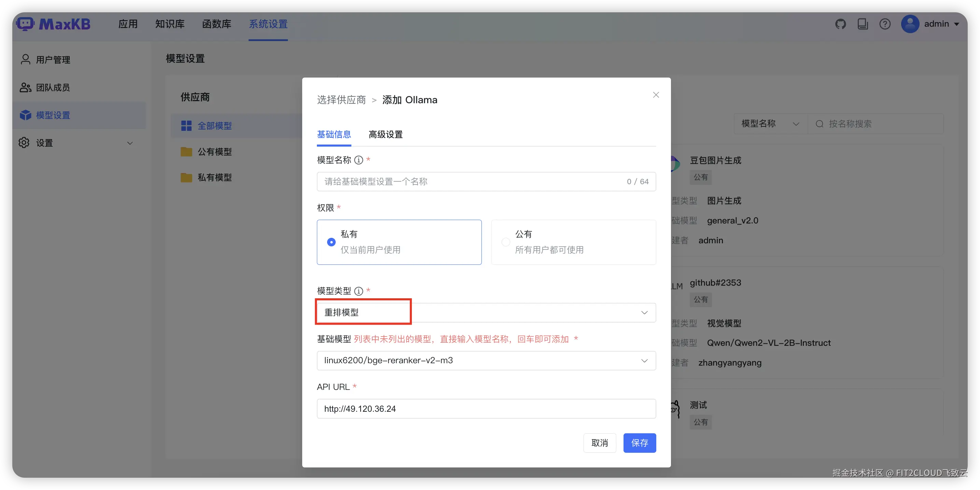This screenshot has width=980, height=490.
Task: Click the 用户管理 user icon
Action: [25, 59]
